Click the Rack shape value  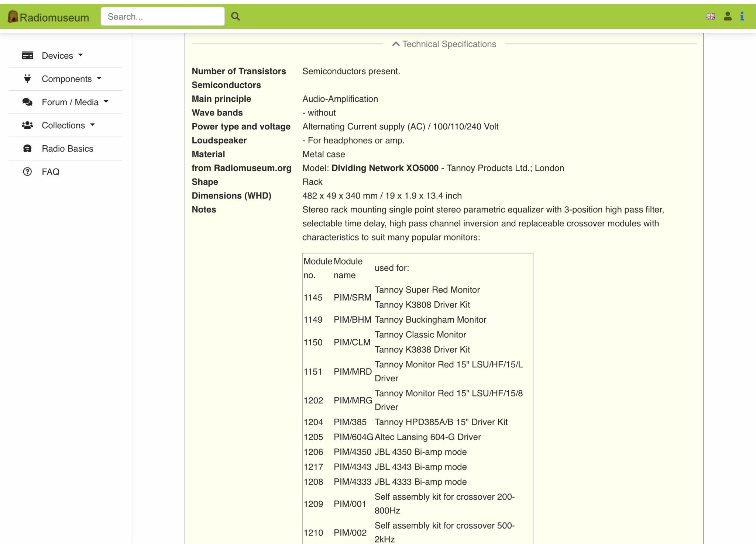(x=312, y=181)
